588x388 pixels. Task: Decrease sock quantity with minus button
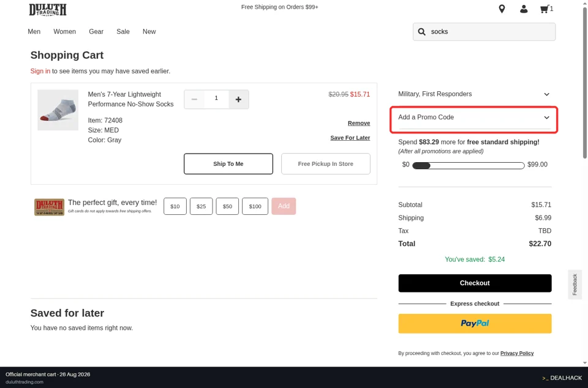pyautogui.click(x=194, y=99)
